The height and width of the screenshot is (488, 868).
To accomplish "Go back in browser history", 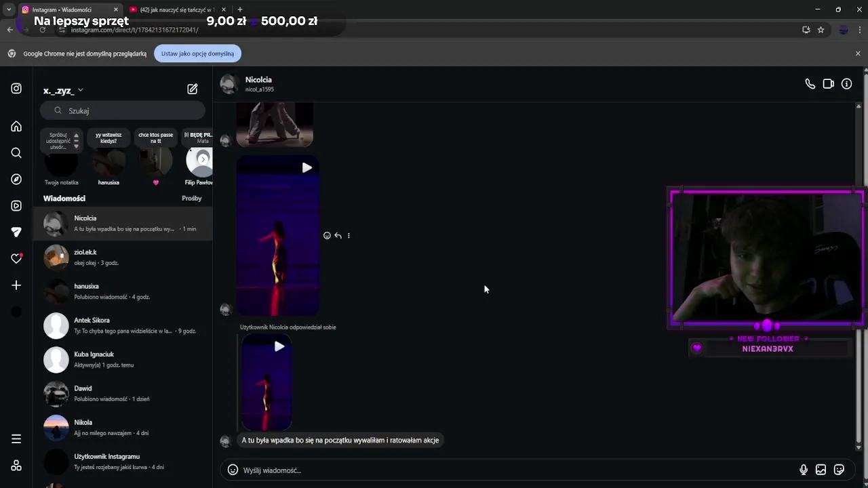I will pos(9,30).
